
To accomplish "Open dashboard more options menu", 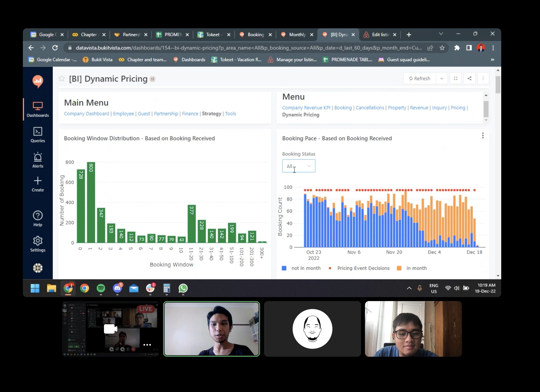I will point(483,78).
